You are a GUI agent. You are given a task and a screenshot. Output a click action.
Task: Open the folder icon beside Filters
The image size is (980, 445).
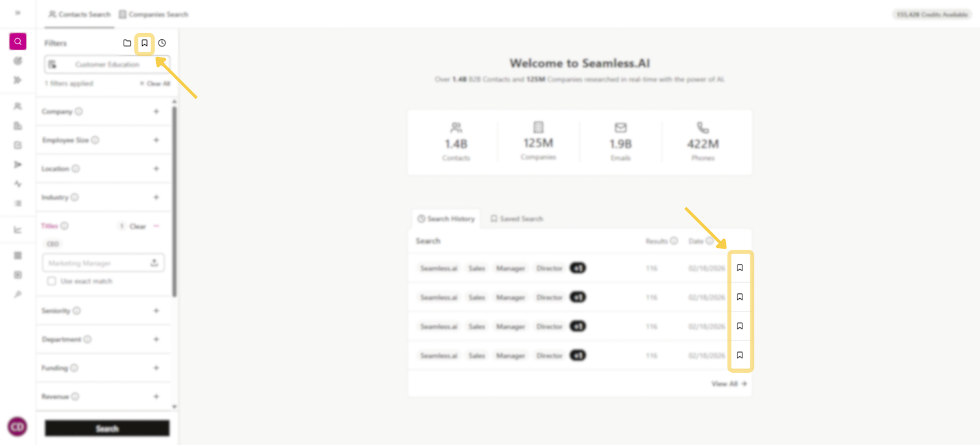(x=127, y=43)
